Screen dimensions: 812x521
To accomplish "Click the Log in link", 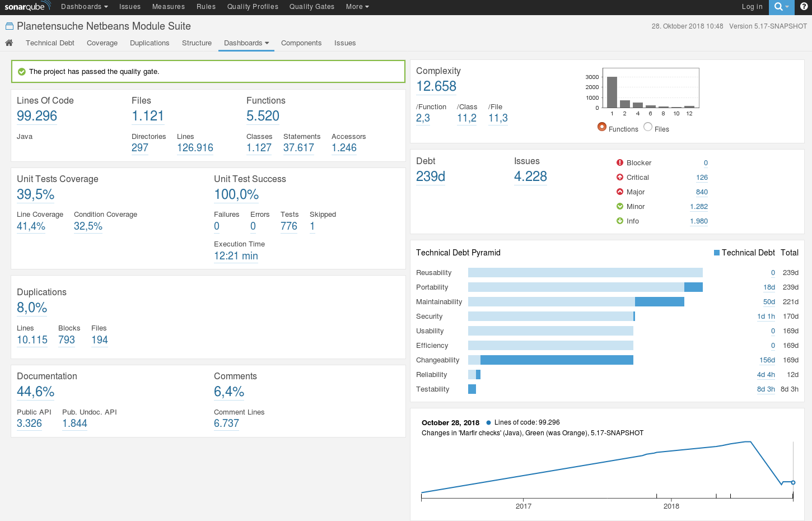I will point(752,7).
